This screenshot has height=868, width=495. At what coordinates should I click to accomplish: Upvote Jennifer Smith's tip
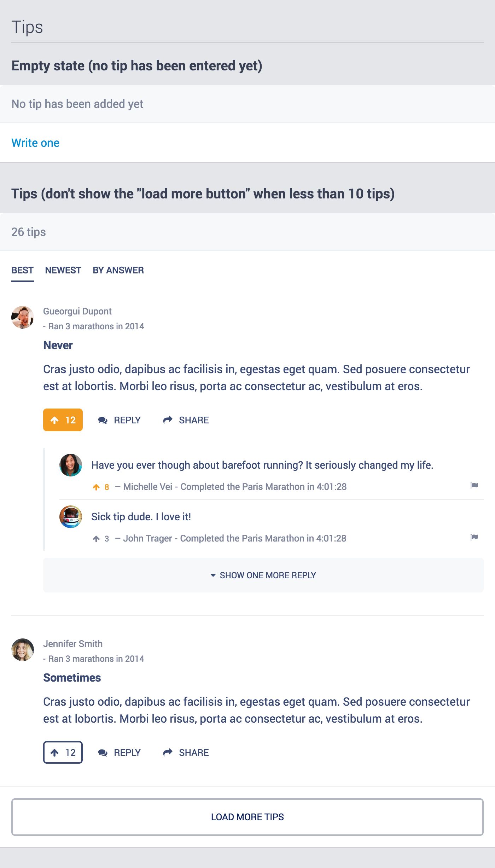coord(63,752)
